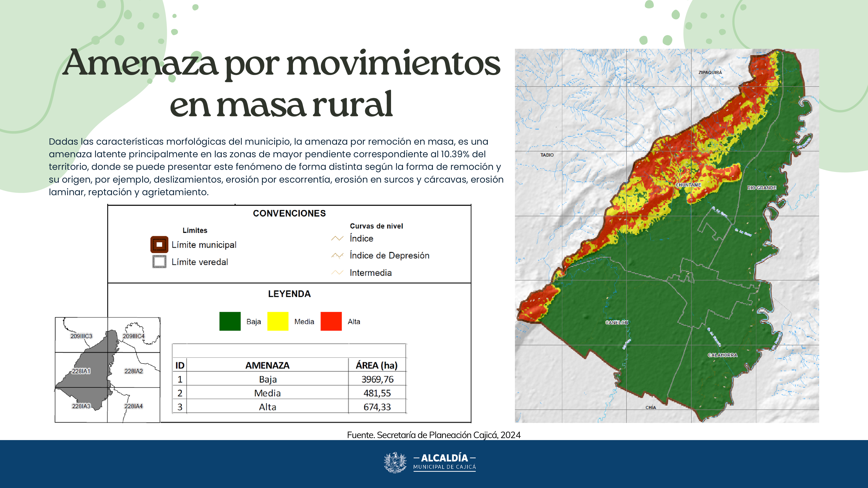Click the ZIPAQUIRÁ label on the map

click(x=710, y=72)
